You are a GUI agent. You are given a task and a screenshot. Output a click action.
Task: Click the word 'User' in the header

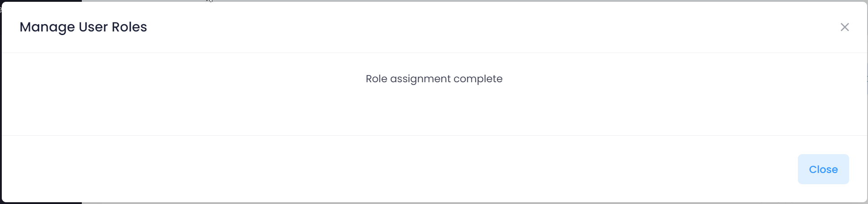click(x=93, y=27)
